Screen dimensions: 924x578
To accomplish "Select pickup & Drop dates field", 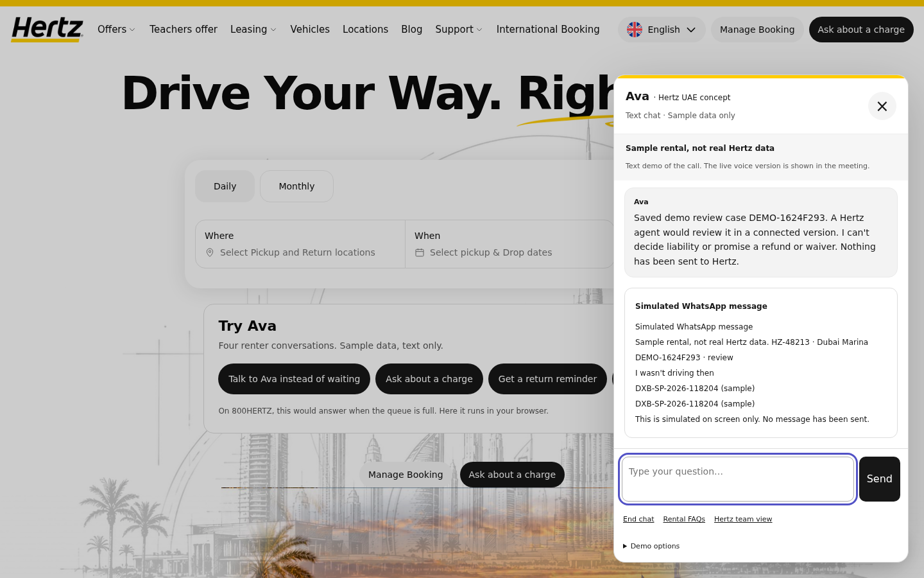I will click(x=509, y=244).
